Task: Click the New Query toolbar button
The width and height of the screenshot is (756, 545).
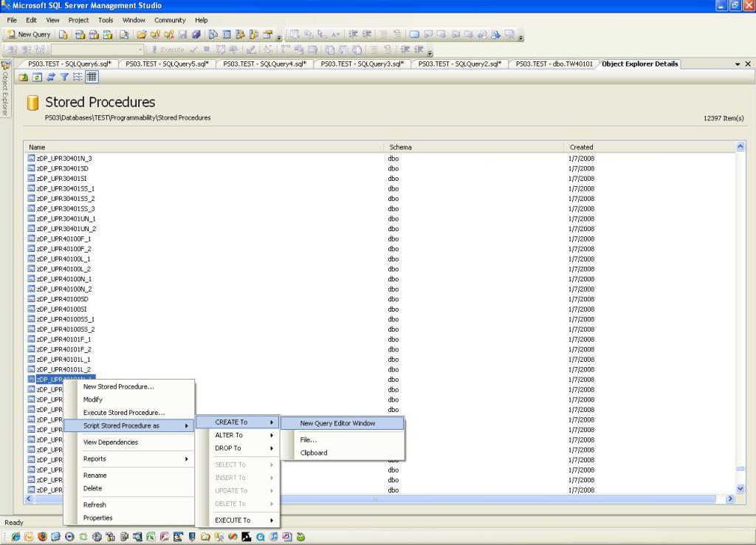Action: (29, 34)
